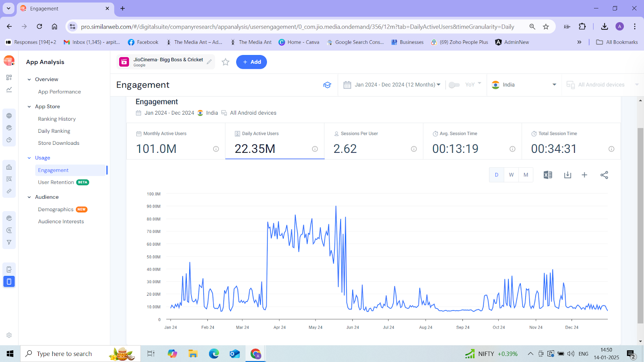The width and height of the screenshot is (644, 362).
Task: Bookmark this page with the star icon
Action: (x=546, y=27)
